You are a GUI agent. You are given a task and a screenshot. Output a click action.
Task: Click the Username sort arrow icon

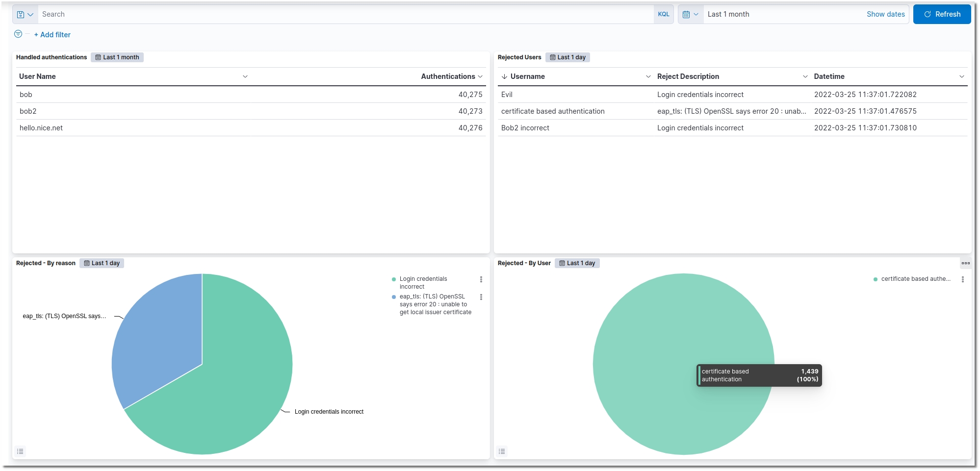(504, 76)
